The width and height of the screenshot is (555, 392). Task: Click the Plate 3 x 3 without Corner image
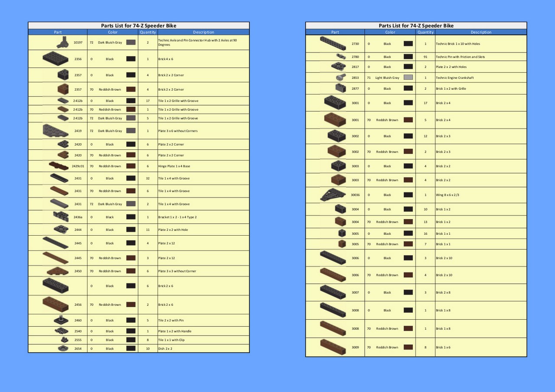(58, 271)
